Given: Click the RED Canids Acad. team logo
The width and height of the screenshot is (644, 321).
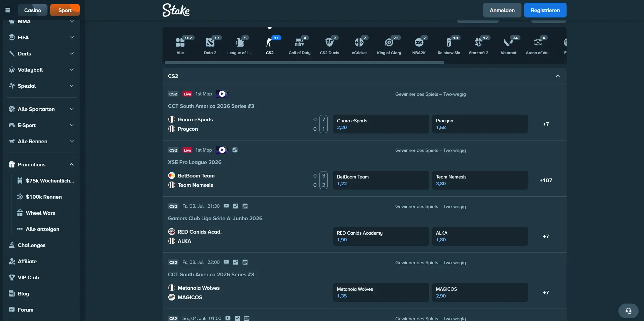Looking at the screenshot, I should pyautogui.click(x=172, y=232).
